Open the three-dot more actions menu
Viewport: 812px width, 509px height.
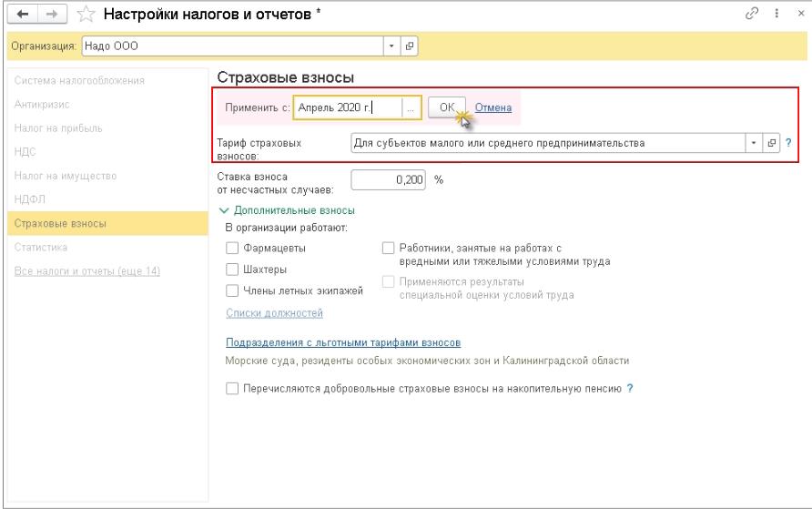click(776, 14)
